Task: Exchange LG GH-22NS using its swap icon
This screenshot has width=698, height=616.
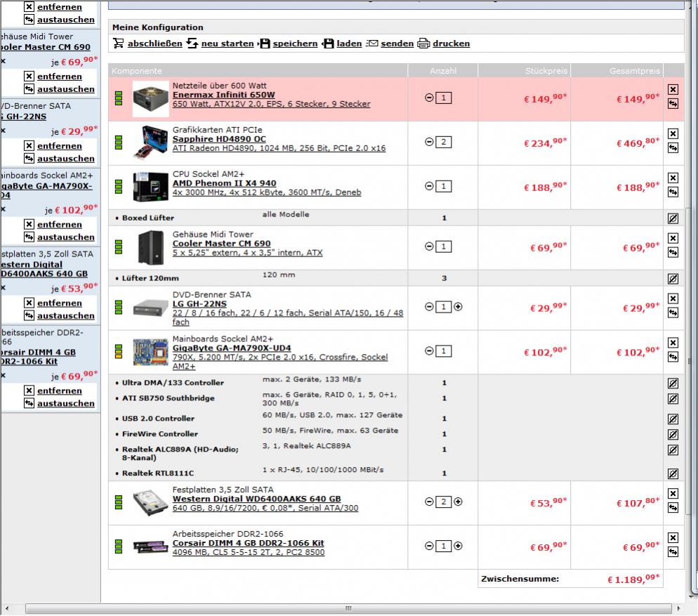Action: tap(673, 313)
